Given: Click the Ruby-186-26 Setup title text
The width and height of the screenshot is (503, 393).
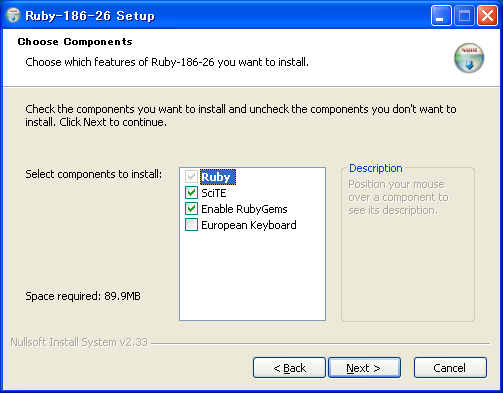Looking at the screenshot, I should [90, 16].
